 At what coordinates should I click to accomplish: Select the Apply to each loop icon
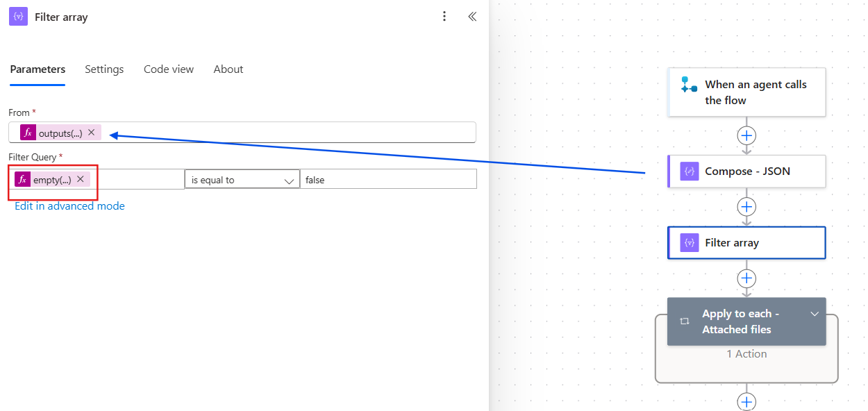click(684, 321)
